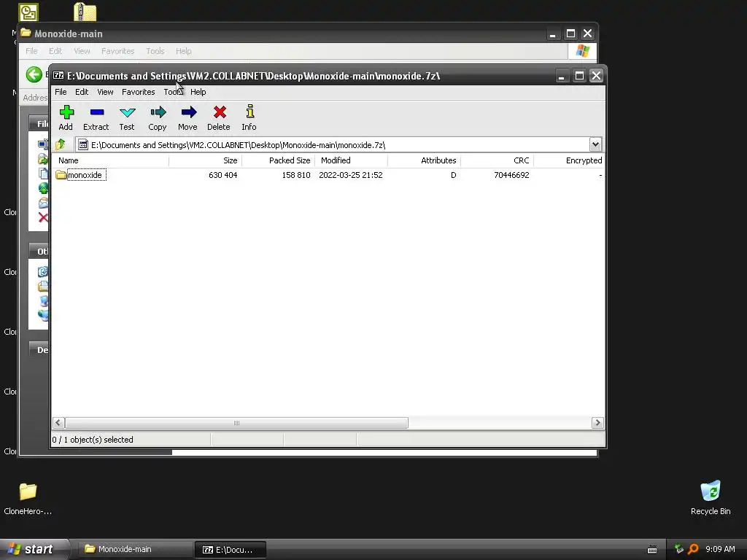The width and height of the screenshot is (747, 560).
Task: Open the Favorites menu in 7-Zip
Action: pos(138,92)
